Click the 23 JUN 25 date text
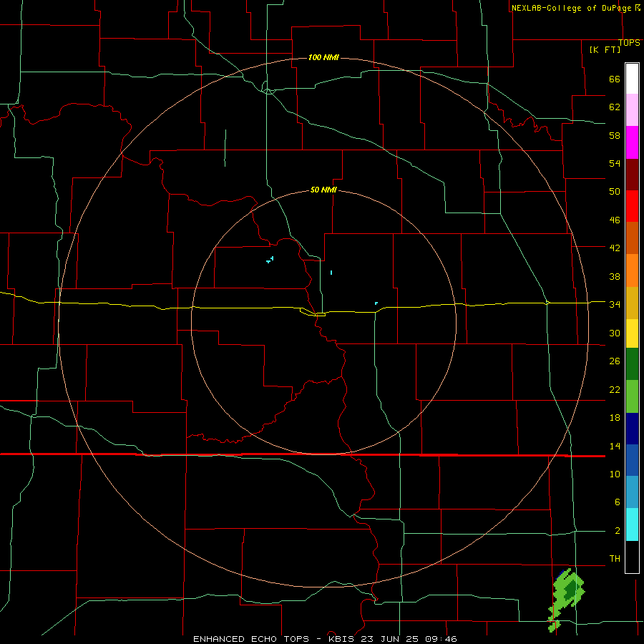644x644 pixels. point(391,639)
